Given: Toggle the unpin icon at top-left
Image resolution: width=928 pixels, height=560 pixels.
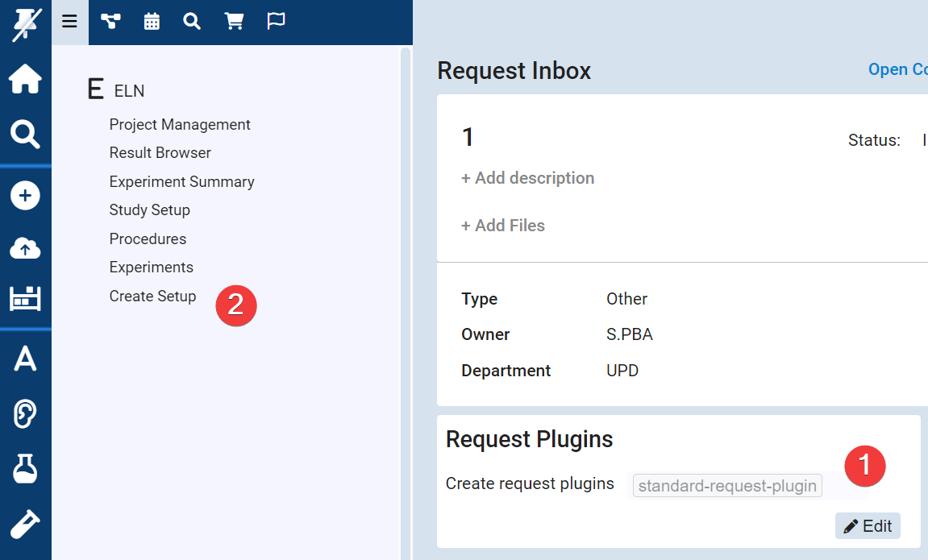Looking at the screenshot, I should 25,24.
